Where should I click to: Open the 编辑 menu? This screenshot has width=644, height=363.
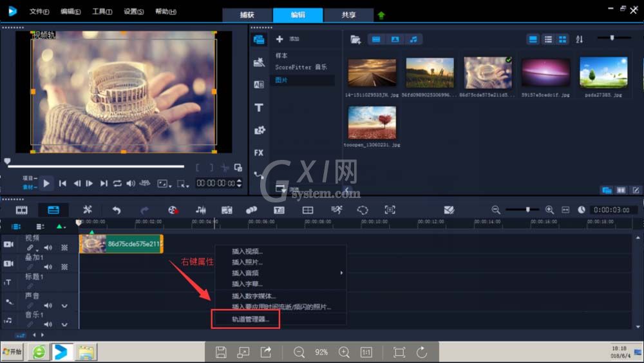[71, 12]
